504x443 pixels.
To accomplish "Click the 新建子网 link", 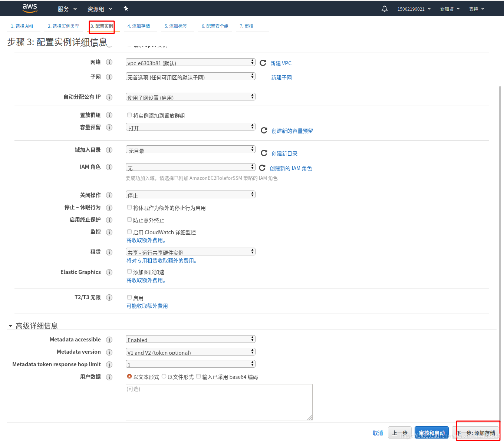I will [281, 77].
